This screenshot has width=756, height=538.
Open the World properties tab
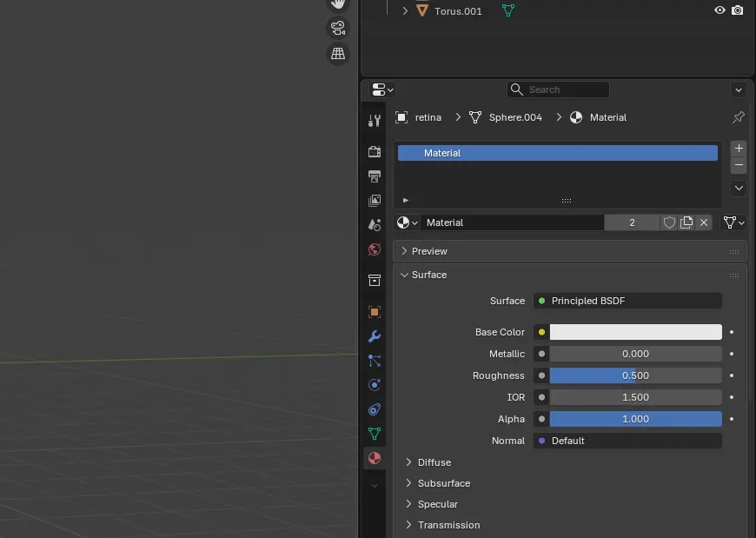point(375,249)
